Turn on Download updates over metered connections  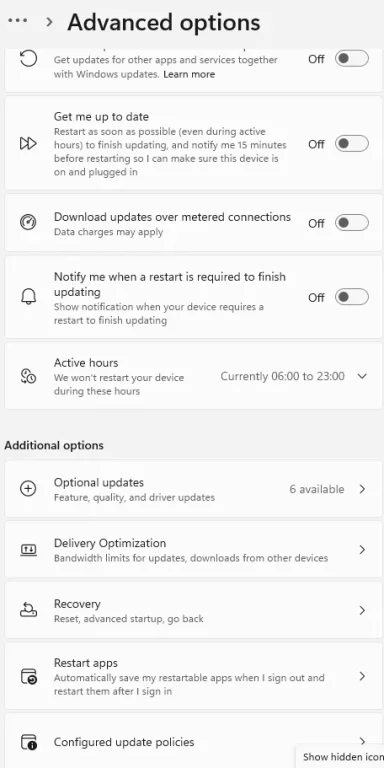(x=352, y=223)
